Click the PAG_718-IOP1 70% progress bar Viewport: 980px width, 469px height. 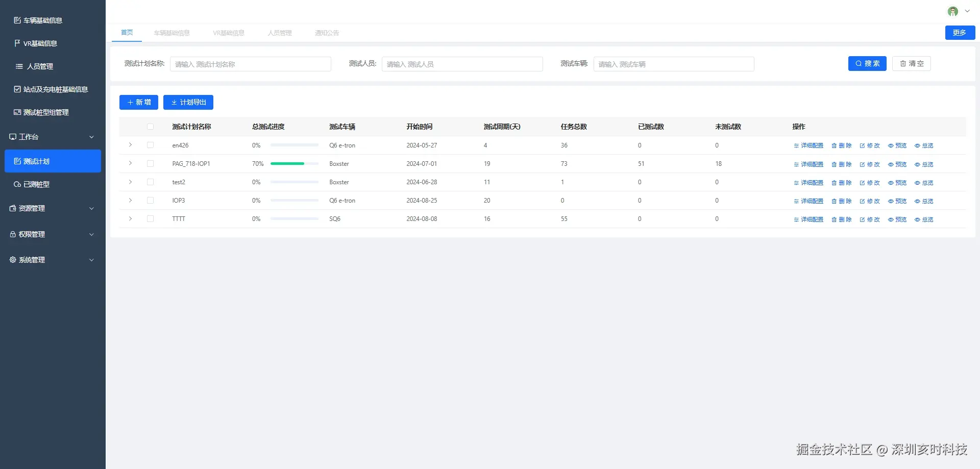pyautogui.click(x=295, y=164)
